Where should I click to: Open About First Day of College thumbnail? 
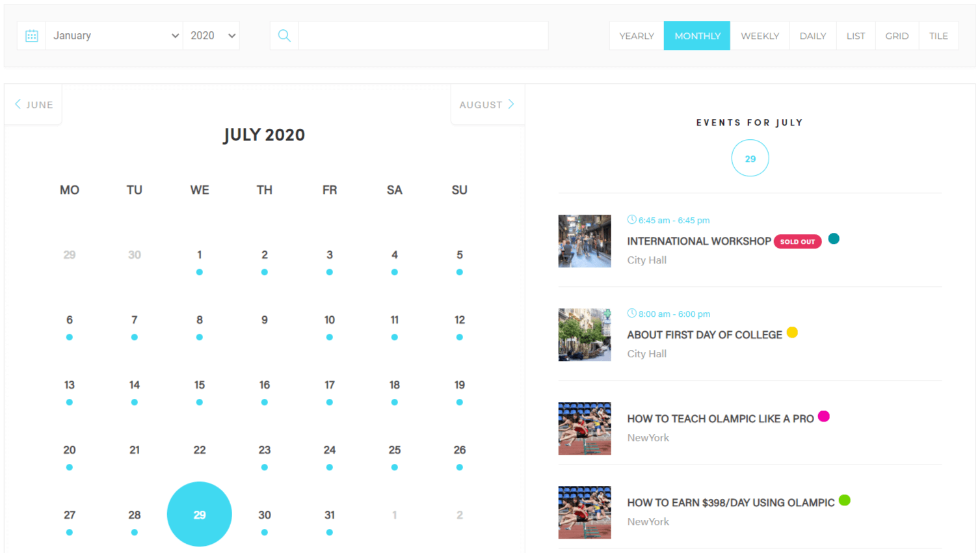[x=585, y=335]
